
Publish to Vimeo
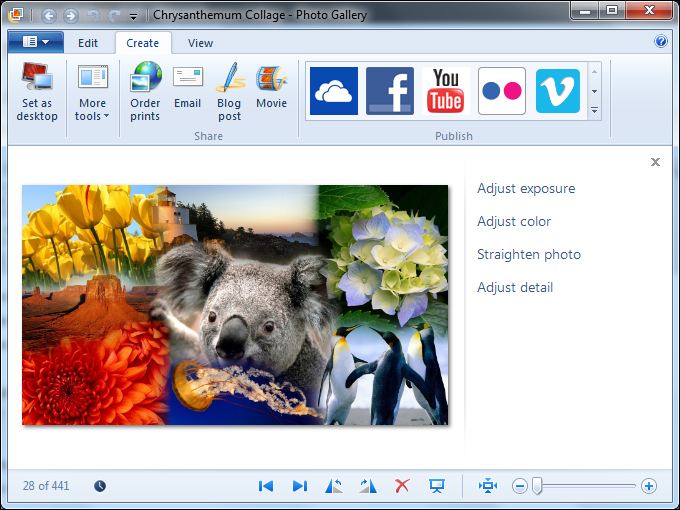pos(558,91)
